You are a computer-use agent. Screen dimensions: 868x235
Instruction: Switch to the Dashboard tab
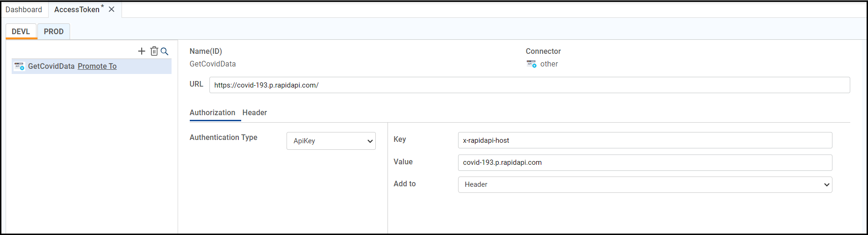(24, 9)
